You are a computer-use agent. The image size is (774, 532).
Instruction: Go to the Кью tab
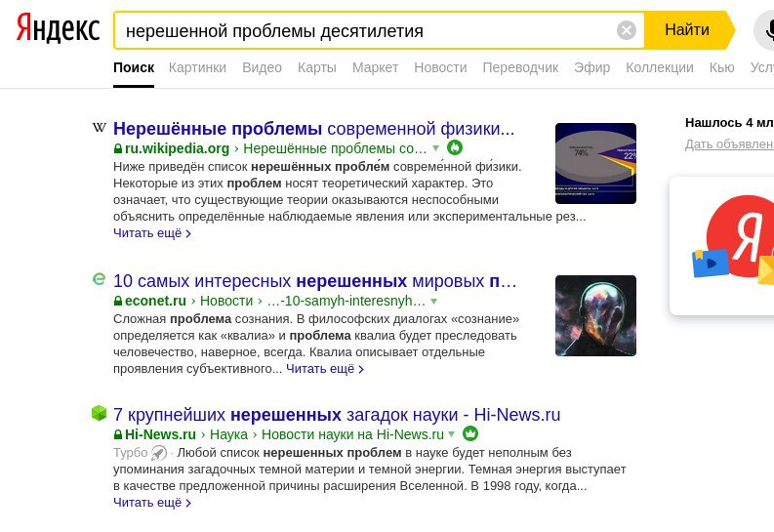click(721, 67)
